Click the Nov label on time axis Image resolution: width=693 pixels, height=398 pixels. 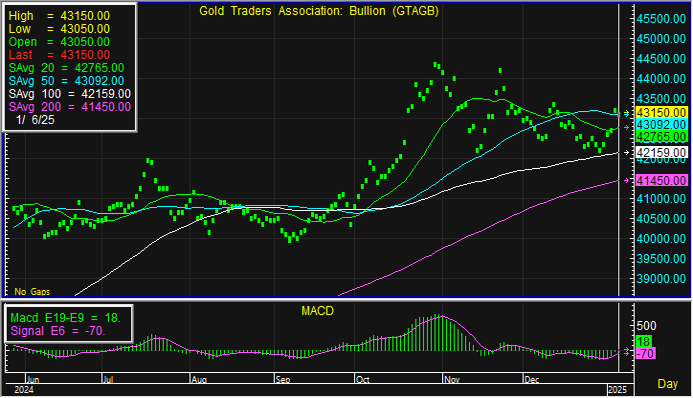(x=452, y=379)
